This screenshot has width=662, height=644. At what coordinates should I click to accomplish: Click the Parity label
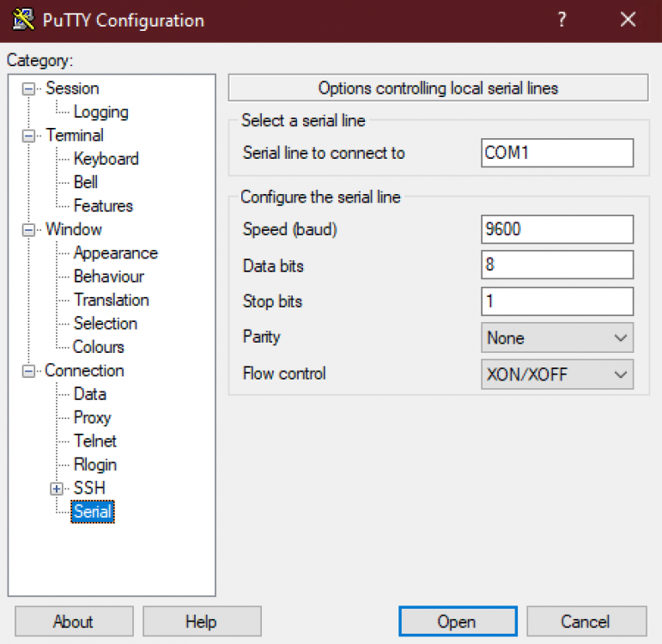coord(261,337)
